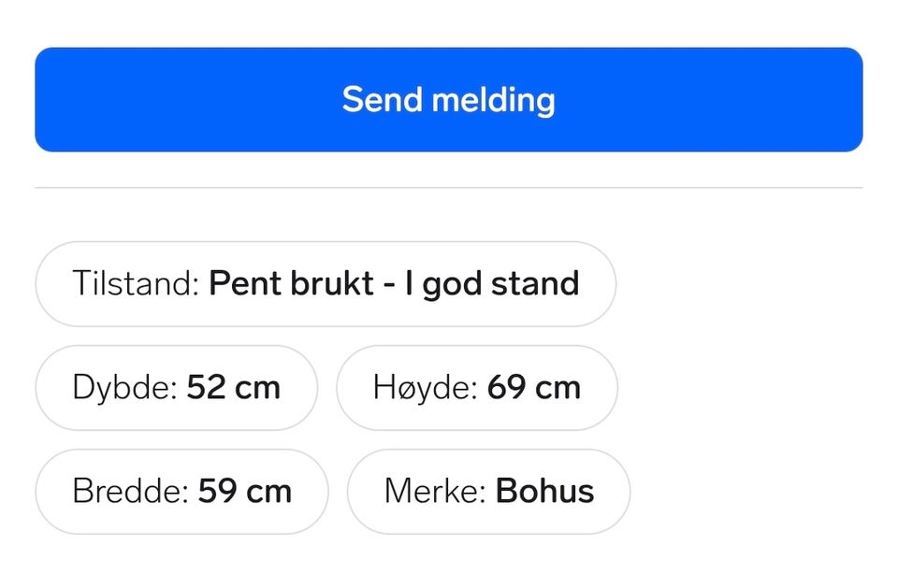Click the 'Bredde:' label
This screenshot has width=898, height=588.
click(131, 491)
